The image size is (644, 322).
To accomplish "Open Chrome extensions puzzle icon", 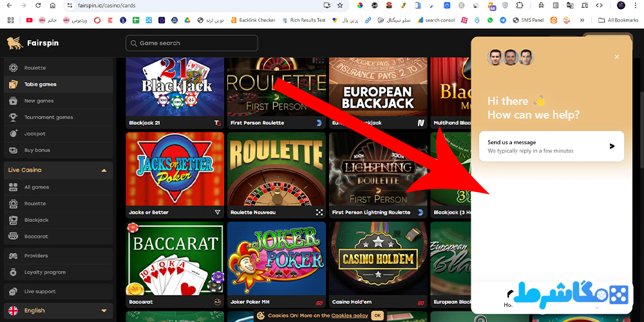I will pyautogui.click(x=520, y=5).
